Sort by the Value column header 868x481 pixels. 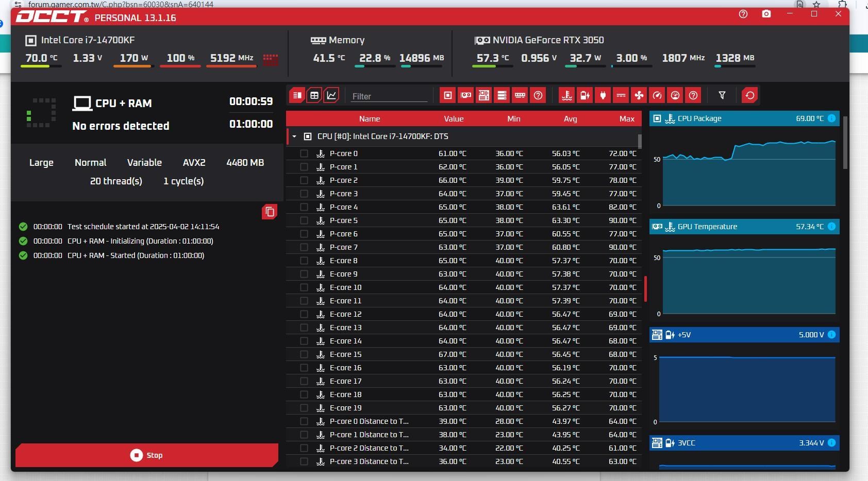tap(454, 118)
